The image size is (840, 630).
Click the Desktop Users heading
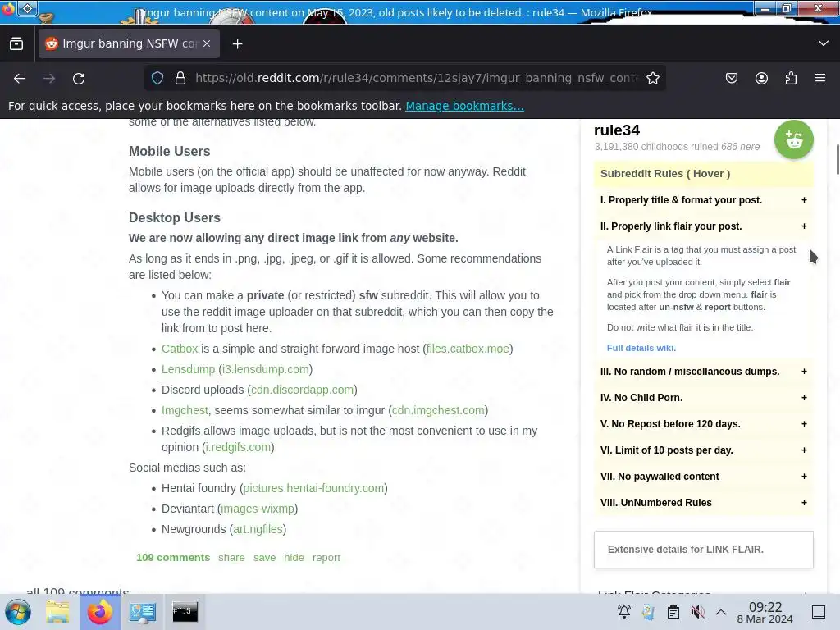(x=175, y=217)
